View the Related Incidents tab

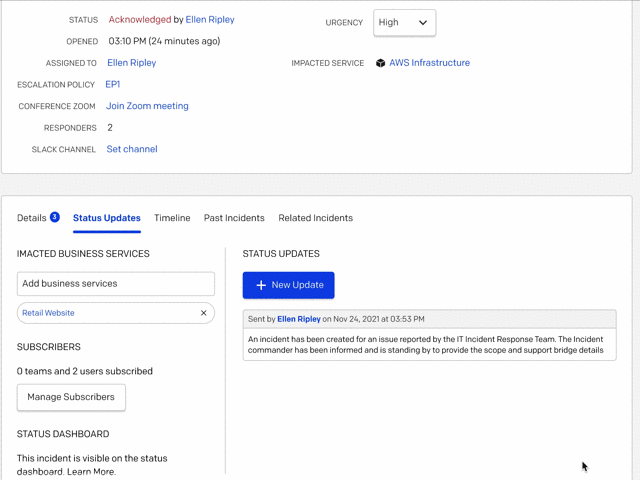315,218
